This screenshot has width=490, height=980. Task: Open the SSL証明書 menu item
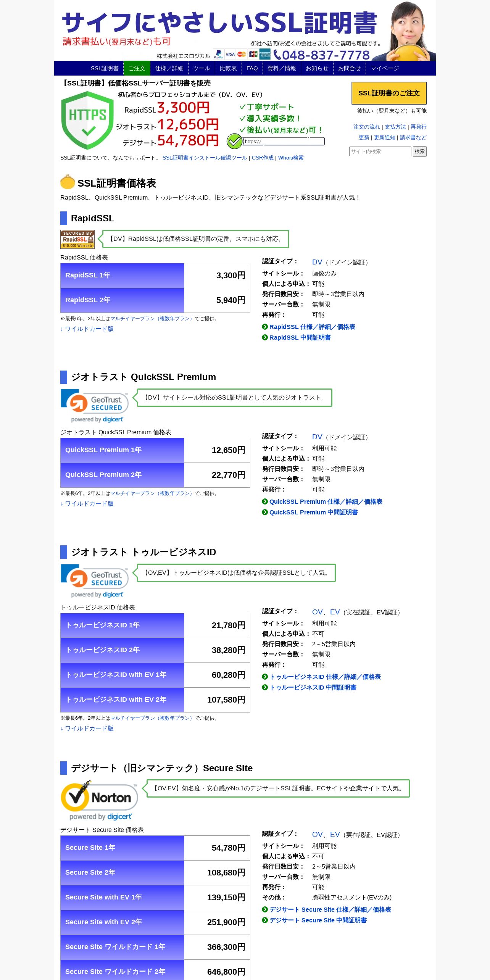[105, 68]
